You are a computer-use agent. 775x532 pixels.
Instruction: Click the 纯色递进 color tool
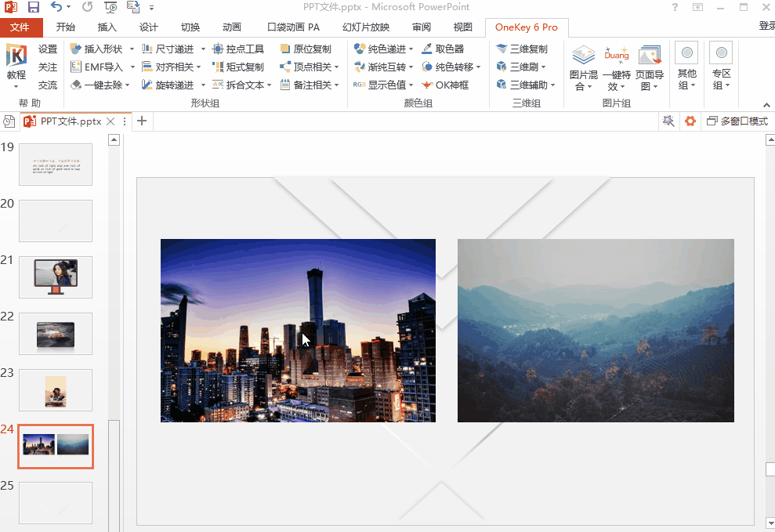pos(383,49)
